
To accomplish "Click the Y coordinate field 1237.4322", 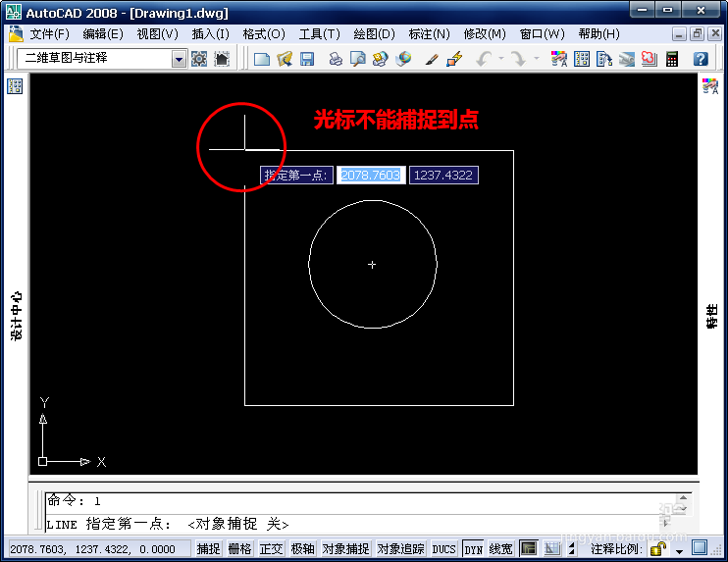I will 443,175.
